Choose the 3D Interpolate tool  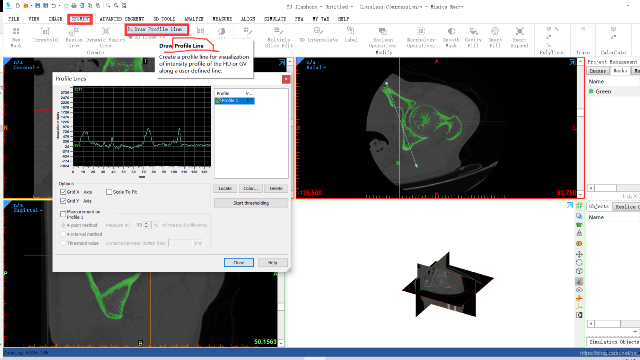318,35
